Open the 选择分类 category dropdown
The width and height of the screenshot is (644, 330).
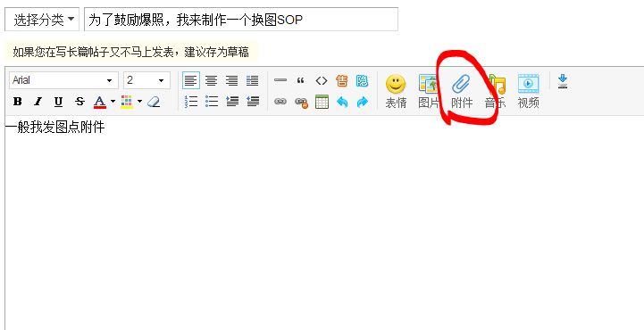pyautogui.click(x=42, y=20)
